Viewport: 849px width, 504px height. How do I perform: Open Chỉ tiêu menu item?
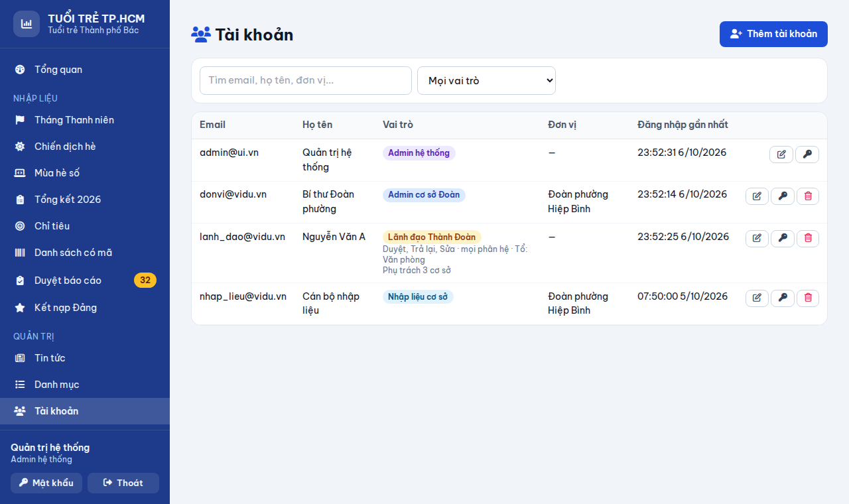pyautogui.click(x=85, y=226)
